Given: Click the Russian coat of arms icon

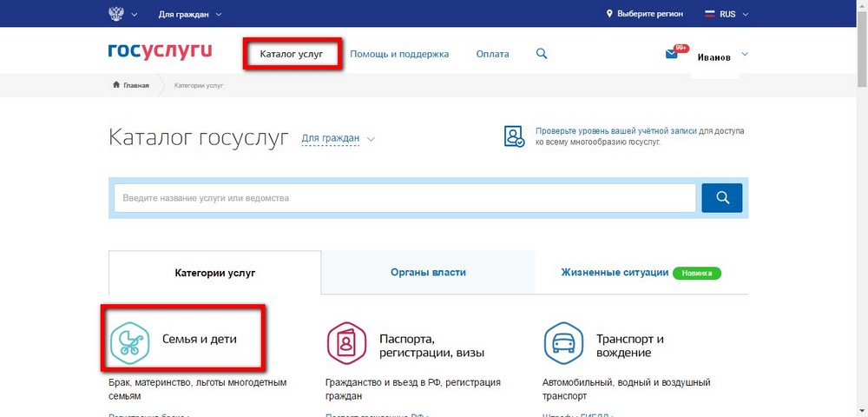Looking at the screenshot, I should pos(116,14).
